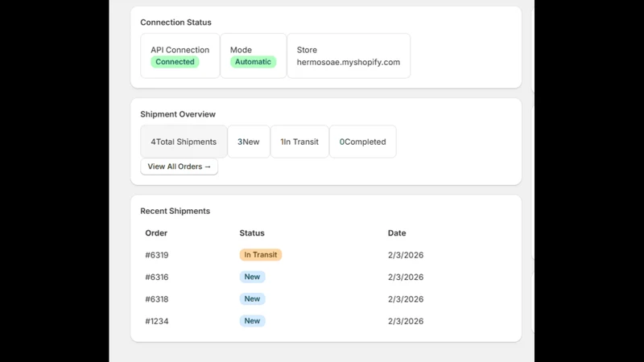Viewport: 644px width, 362px height.
Task: Click the New badge for order #6318
Action: click(252, 299)
